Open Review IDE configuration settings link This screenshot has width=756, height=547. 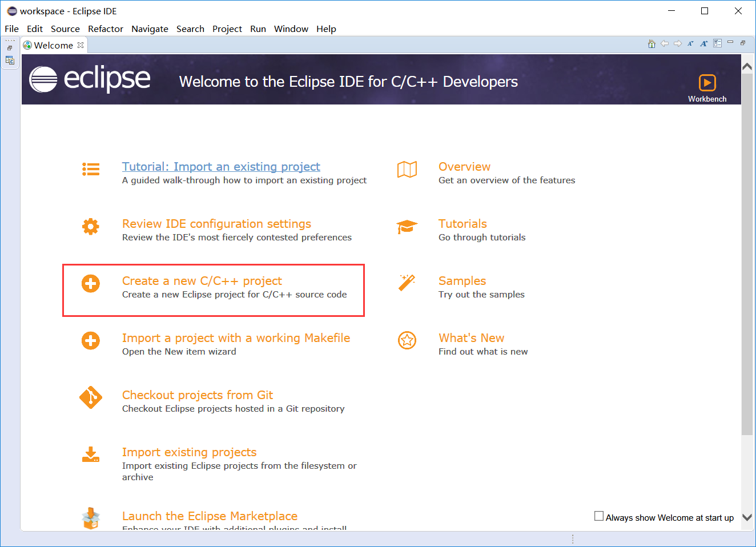[216, 224]
